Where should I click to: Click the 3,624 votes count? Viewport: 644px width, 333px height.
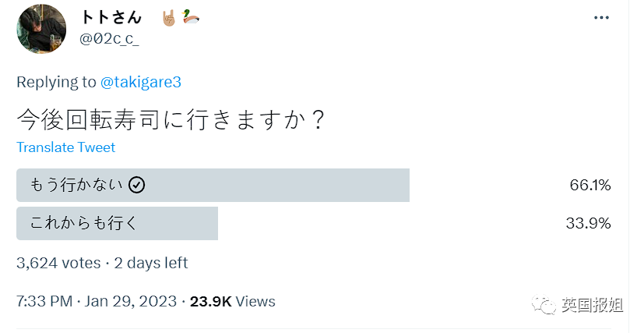58,263
